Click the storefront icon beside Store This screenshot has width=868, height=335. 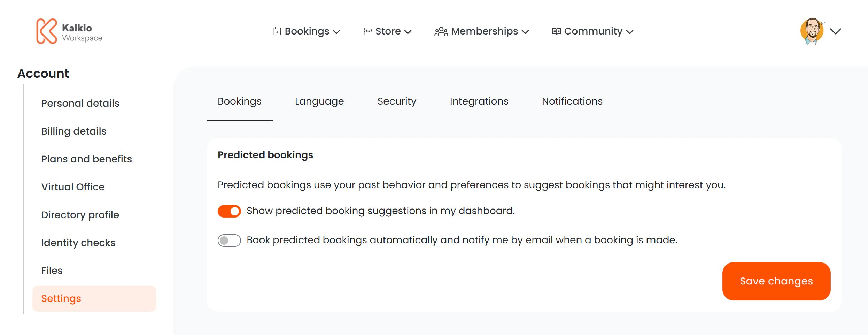(368, 31)
